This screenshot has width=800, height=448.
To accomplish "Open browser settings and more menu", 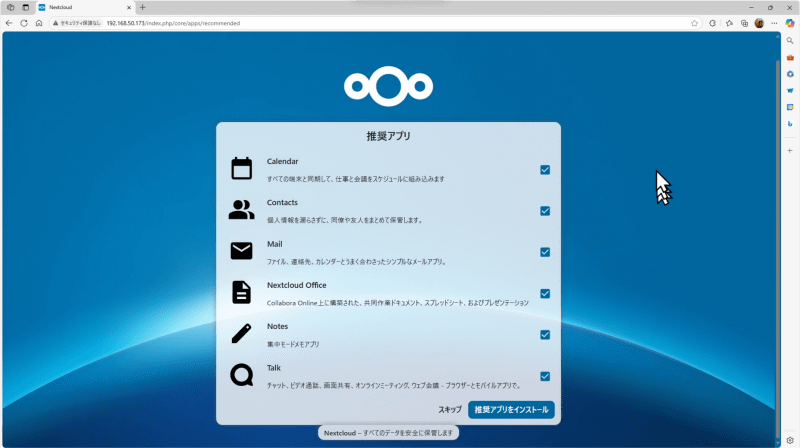I will [774, 23].
